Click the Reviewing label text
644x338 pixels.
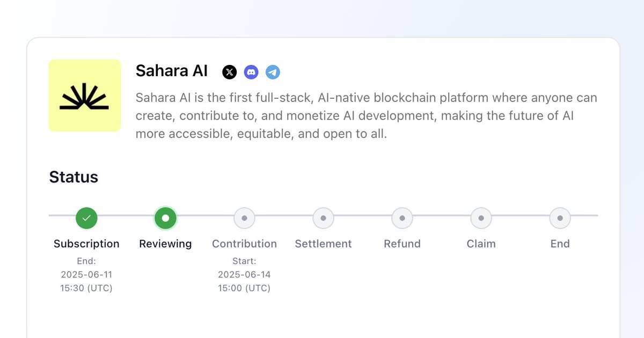tap(165, 244)
